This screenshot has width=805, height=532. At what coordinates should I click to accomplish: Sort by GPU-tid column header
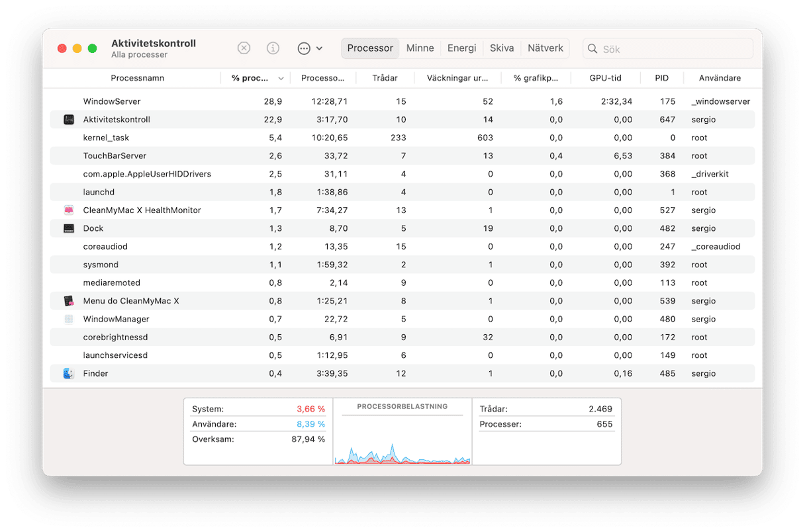605,78
